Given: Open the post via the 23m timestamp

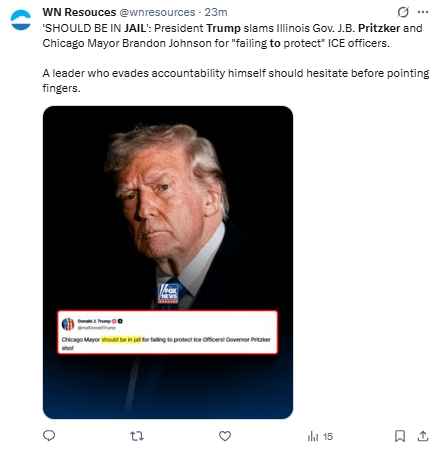Looking at the screenshot, I should click(216, 12).
